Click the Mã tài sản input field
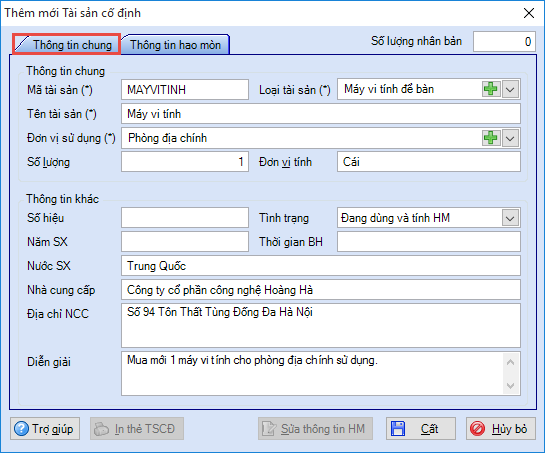545x453 pixels. pyautogui.click(x=185, y=90)
